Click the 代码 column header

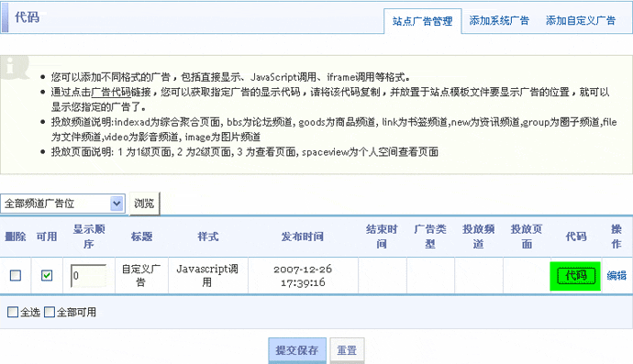[x=576, y=237]
